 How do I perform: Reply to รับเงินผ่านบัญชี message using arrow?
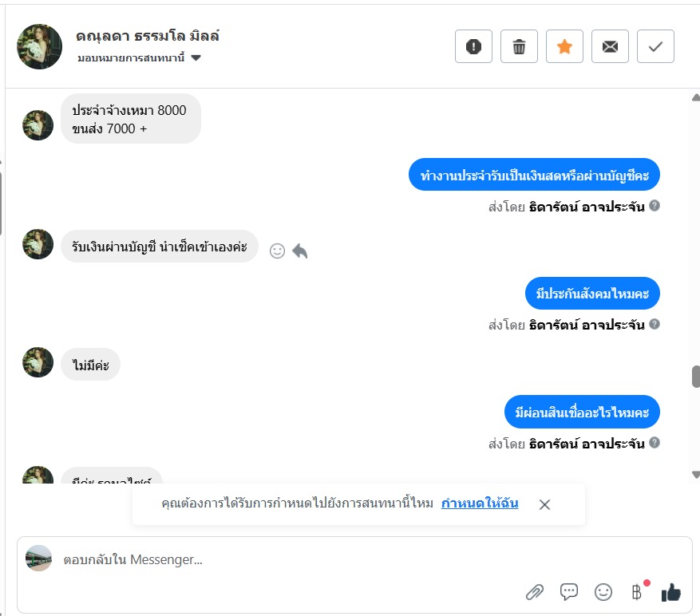coord(300,251)
